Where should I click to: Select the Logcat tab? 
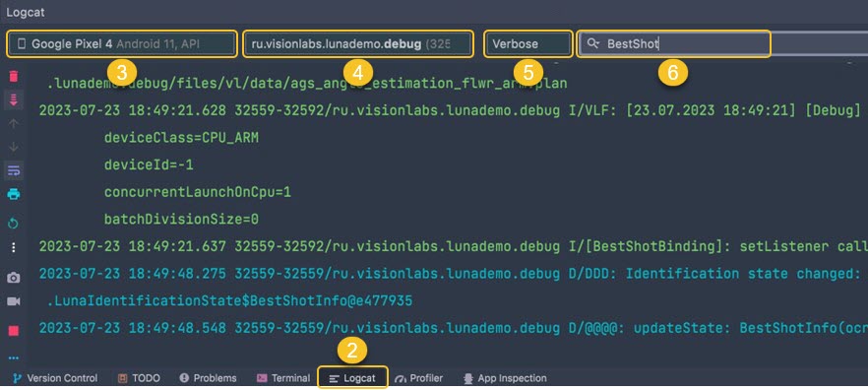pos(352,378)
